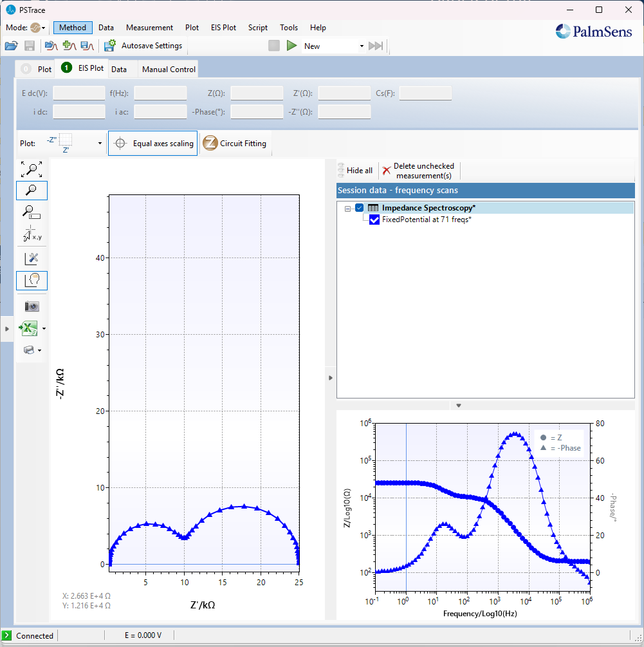This screenshot has height=647, width=644.
Task: Save the curve with the disk icon
Action: pyautogui.click(x=87, y=46)
